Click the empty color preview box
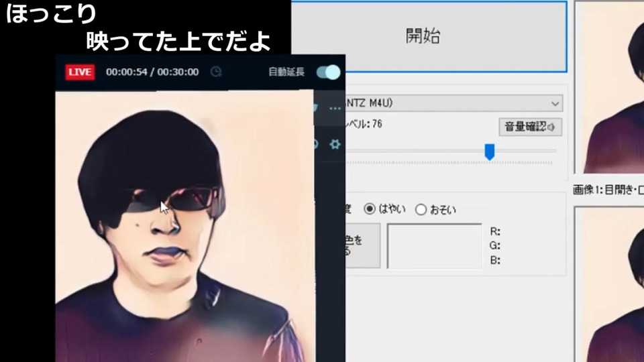Screen dimensions: 644x362 pos(435,246)
